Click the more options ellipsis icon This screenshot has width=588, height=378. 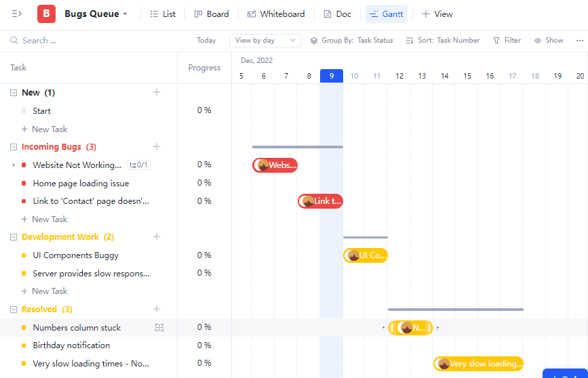[x=578, y=41]
